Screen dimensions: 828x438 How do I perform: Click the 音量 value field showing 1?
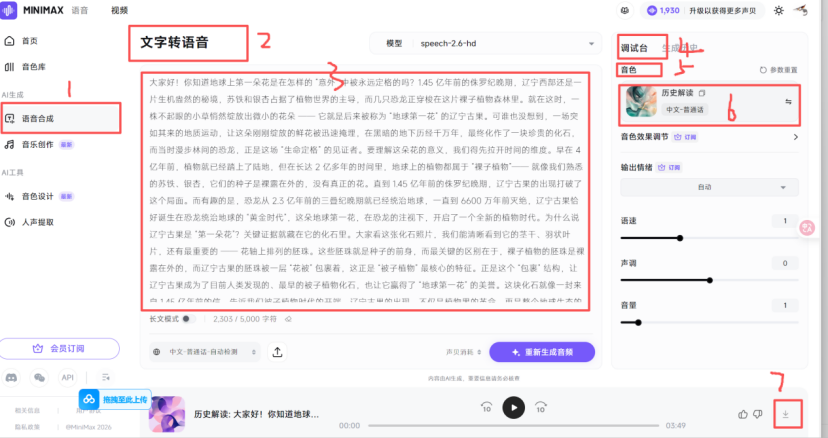[x=785, y=305]
